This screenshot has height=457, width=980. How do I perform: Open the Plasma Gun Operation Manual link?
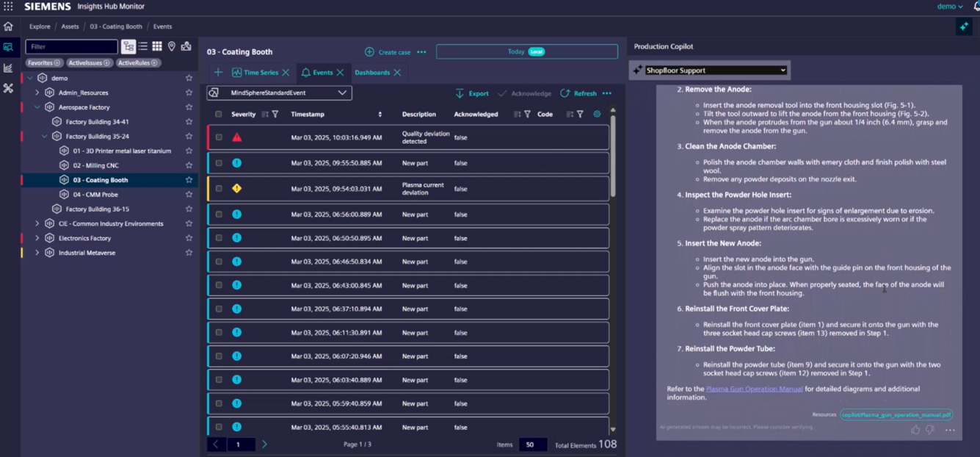(x=754, y=389)
